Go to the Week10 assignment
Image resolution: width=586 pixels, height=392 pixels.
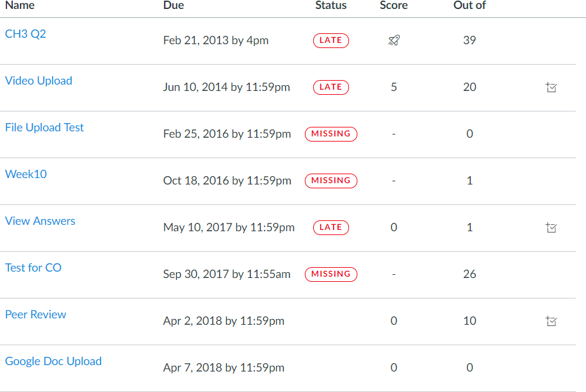pos(26,174)
